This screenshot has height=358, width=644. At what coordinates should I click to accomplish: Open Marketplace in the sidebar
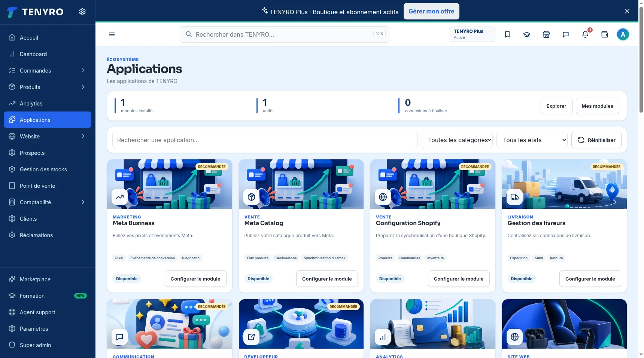(x=48, y=279)
